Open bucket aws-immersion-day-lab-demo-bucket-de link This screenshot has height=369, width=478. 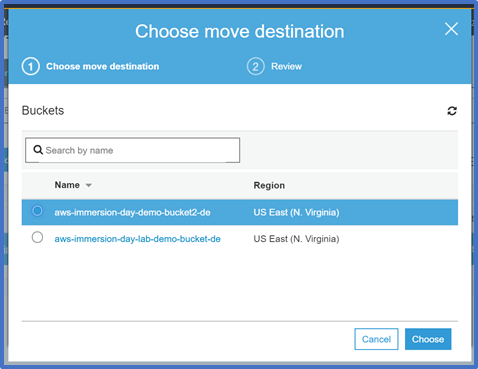click(137, 239)
